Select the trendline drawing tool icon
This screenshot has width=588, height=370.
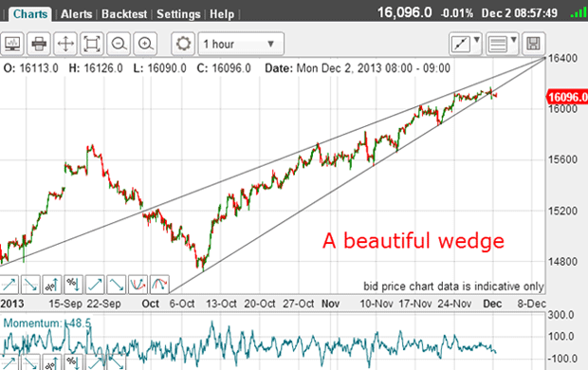[x=460, y=44]
